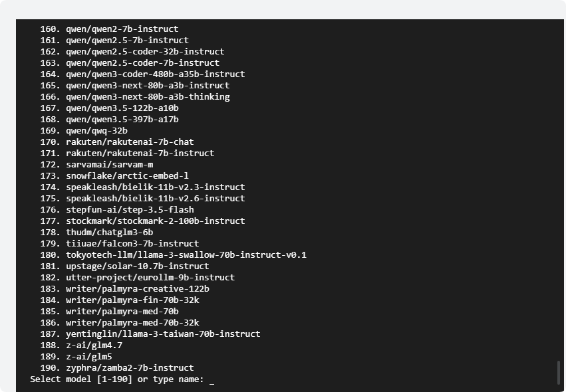Click the qwen/qwen2-7b-instruct line
566x392 pixels.
pyautogui.click(x=122, y=29)
